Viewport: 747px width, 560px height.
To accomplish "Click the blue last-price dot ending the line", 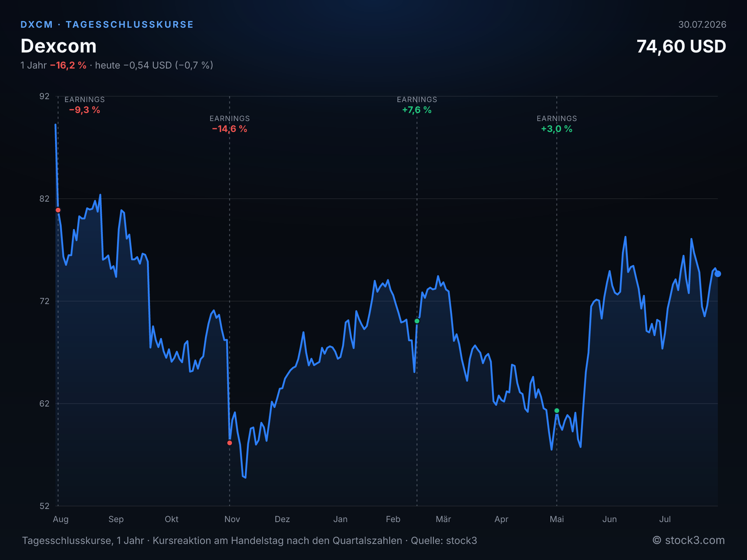I will click(x=718, y=274).
